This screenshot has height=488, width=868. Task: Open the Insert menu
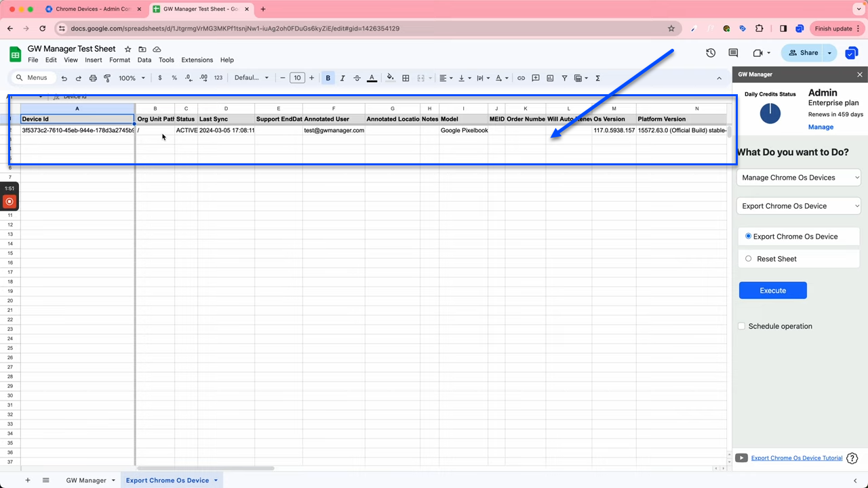pos(94,60)
